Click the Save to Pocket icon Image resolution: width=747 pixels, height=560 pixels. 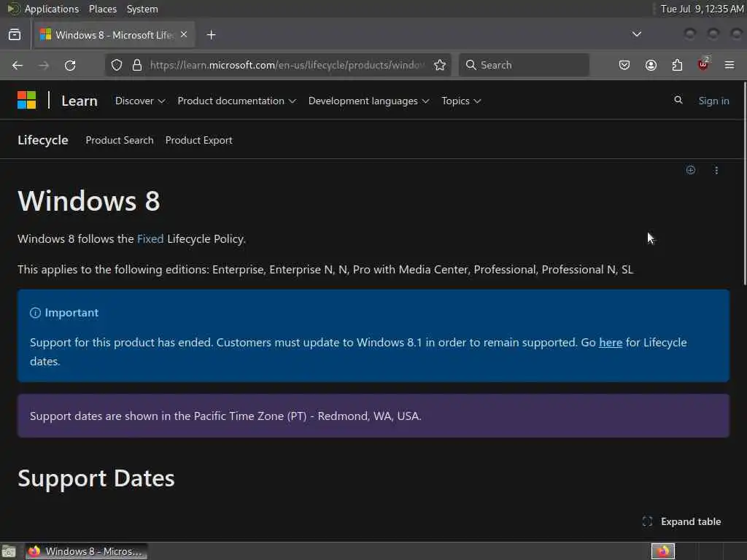coord(624,65)
